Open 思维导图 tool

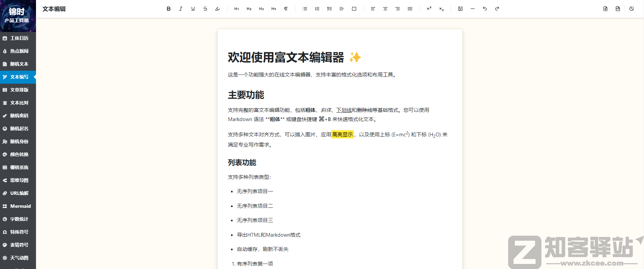18,180
